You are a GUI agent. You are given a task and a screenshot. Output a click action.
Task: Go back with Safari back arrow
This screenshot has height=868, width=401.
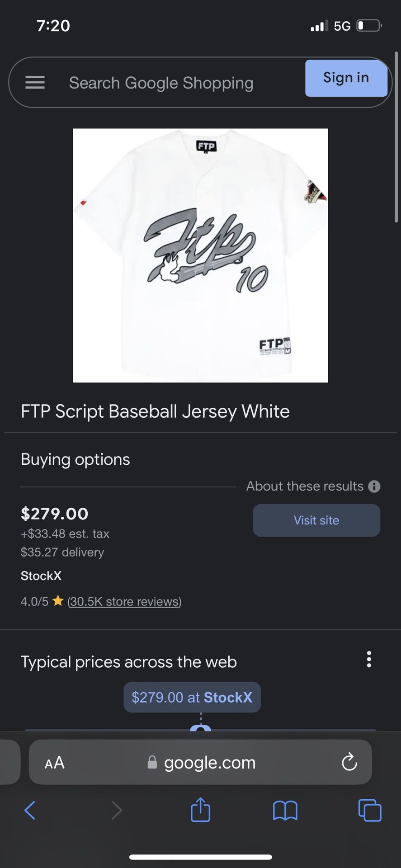[30, 810]
